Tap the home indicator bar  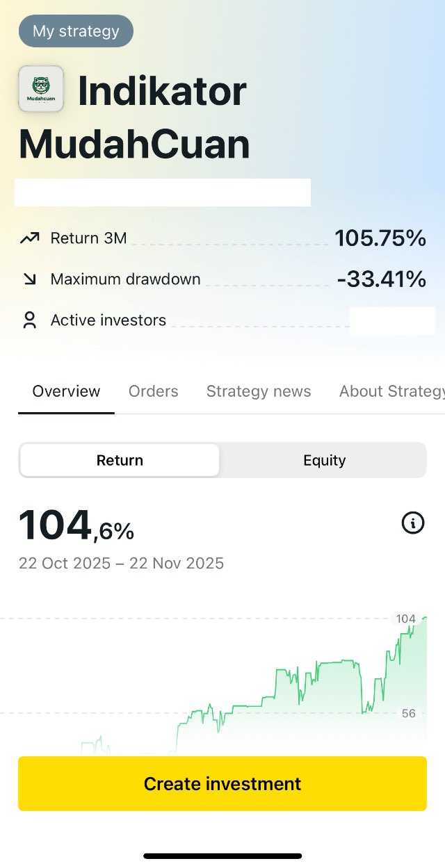pyautogui.click(x=222, y=855)
